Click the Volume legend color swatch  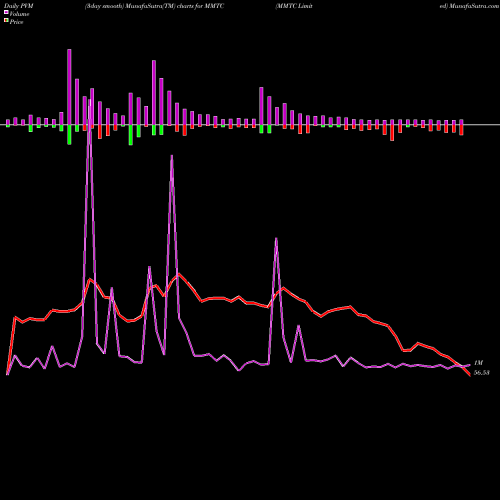tap(6, 12)
